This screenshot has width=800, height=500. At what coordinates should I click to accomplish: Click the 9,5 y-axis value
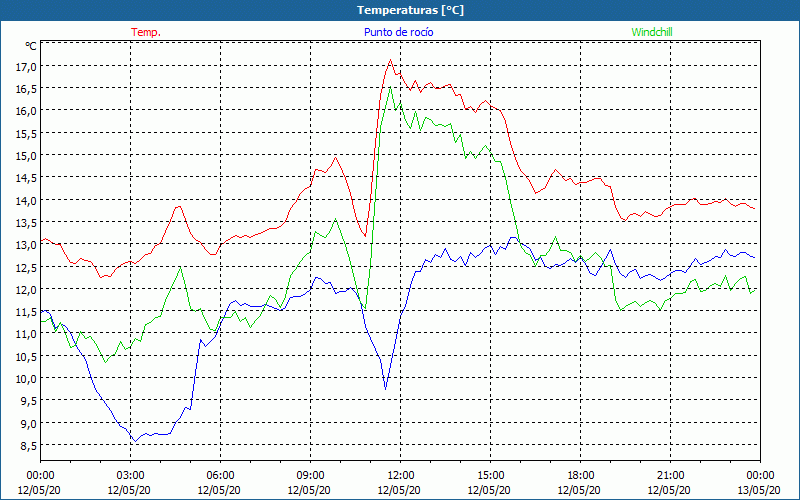pyautogui.click(x=29, y=401)
